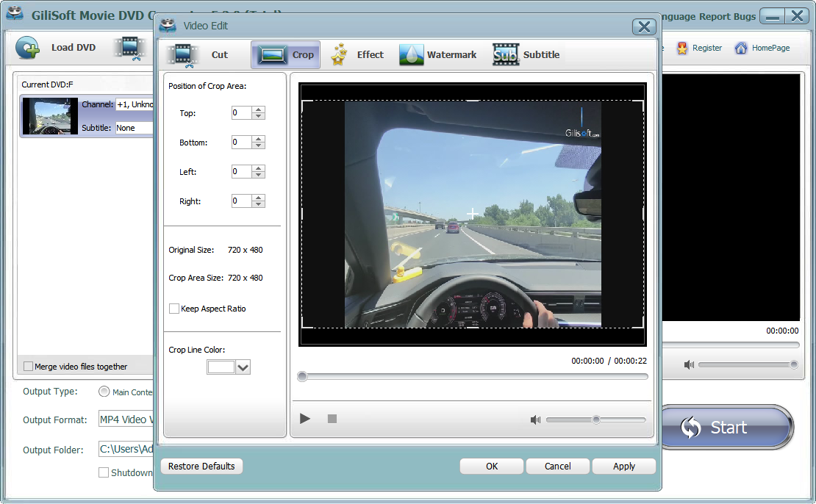Increase the Top crop value
This screenshot has height=504, width=816.
pyautogui.click(x=259, y=109)
